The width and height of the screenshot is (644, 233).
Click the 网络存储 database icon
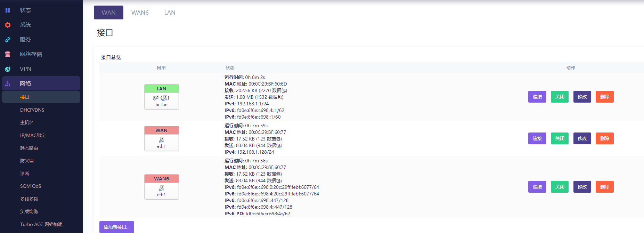tap(8, 54)
